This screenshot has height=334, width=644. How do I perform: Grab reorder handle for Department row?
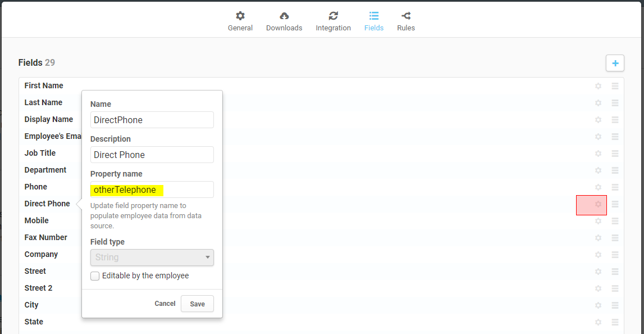(x=615, y=170)
